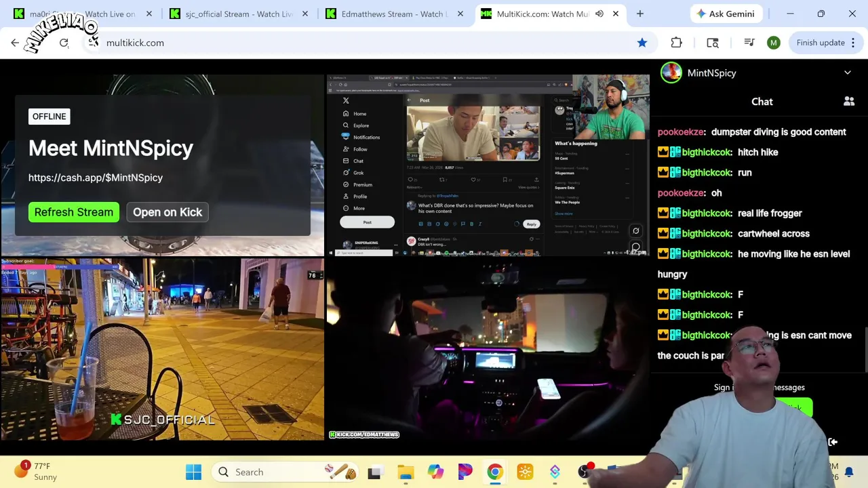Click the cash.app/$MintNSpicy link
The height and width of the screenshot is (488, 868).
(96, 178)
